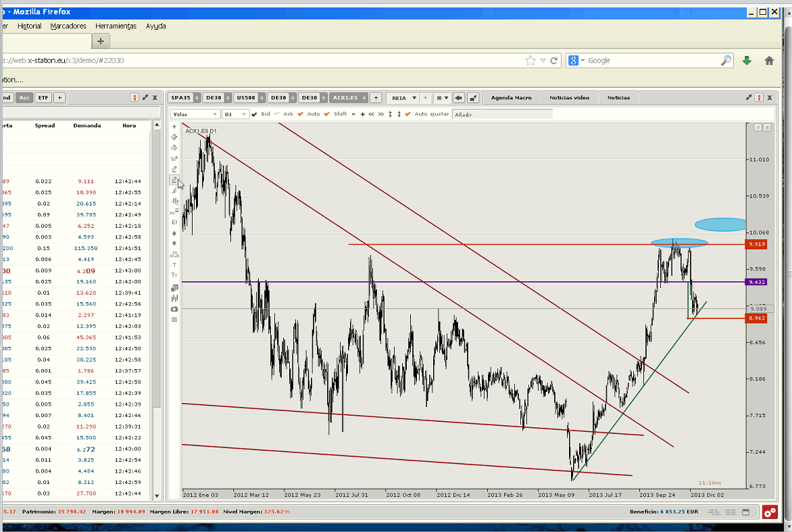Viewport: 792px width, 532px height.
Task: Select the ACX1.ES chart tab
Action: [x=345, y=97]
